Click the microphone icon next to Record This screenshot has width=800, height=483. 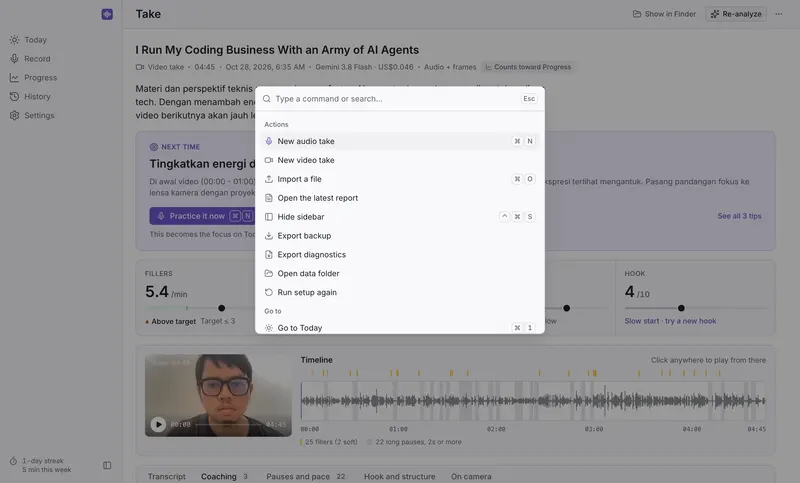coord(14,59)
